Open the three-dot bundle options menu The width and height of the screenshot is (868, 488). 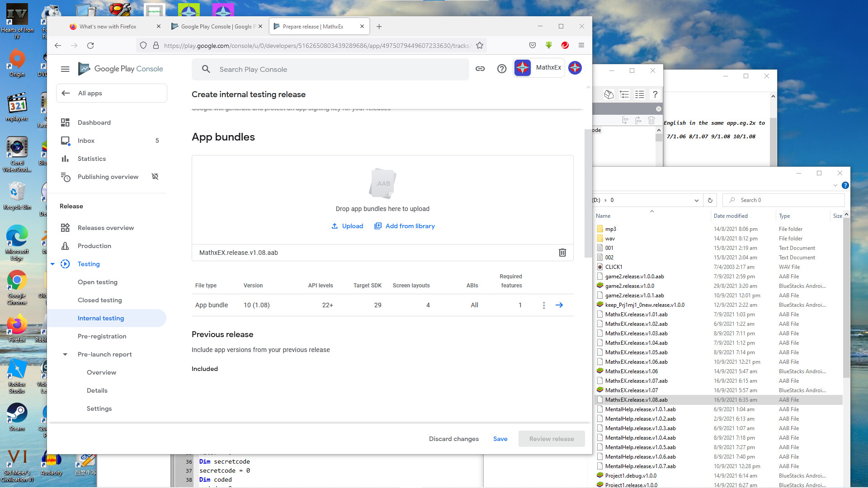tap(544, 305)
